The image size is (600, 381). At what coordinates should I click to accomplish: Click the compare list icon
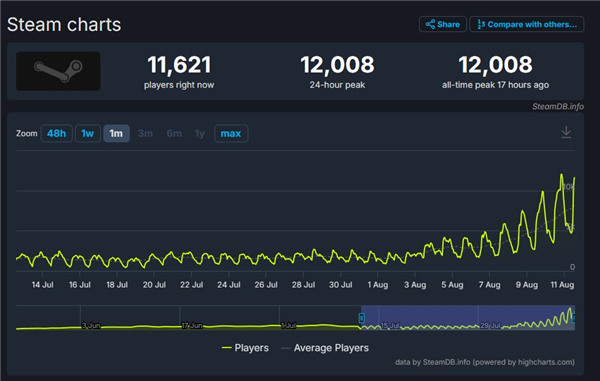tap(481, 24)
